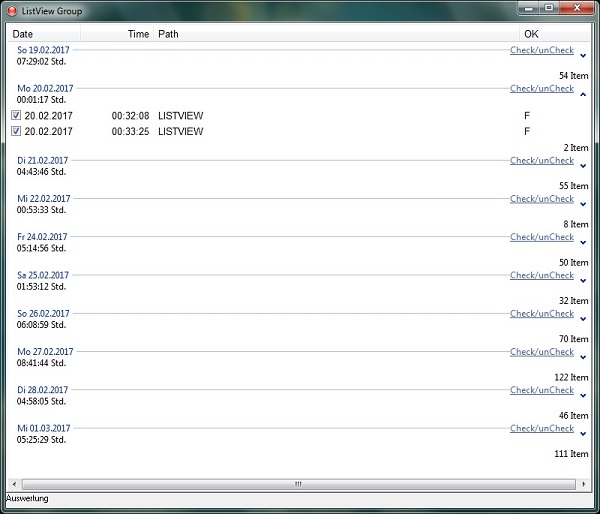Image resolution: width=600 pixels, height=514 pixels.
Task: Sort by the Time column header
Action: coord(118,34)
